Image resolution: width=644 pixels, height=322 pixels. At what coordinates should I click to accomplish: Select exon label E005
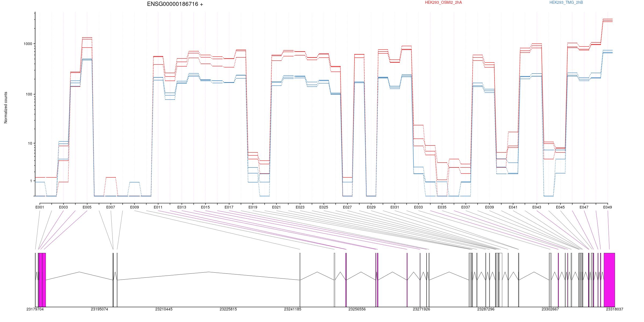87,207
